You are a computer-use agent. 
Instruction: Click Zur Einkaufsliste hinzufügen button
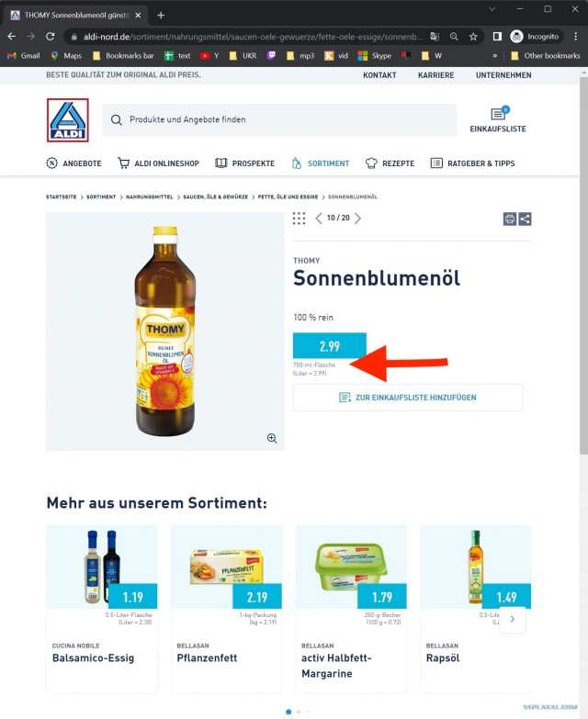tap(408, 398)
